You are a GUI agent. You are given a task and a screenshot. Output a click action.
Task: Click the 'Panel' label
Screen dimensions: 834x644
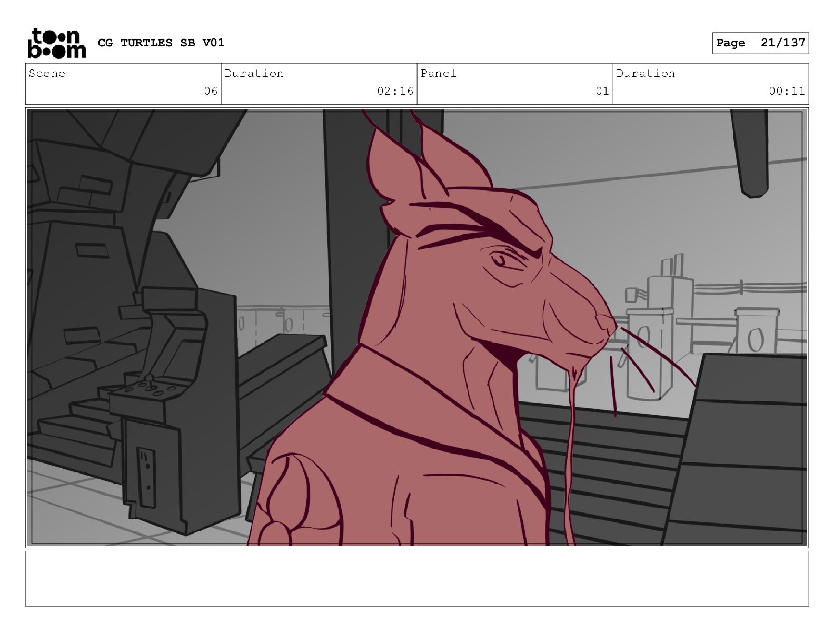pyautogui.click(x=439, y=73)
